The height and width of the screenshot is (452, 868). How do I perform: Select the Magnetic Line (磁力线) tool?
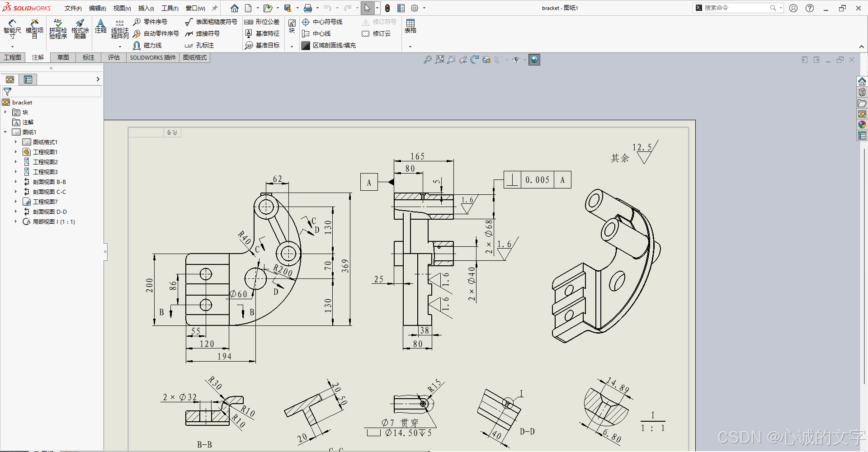coord(147,45)
